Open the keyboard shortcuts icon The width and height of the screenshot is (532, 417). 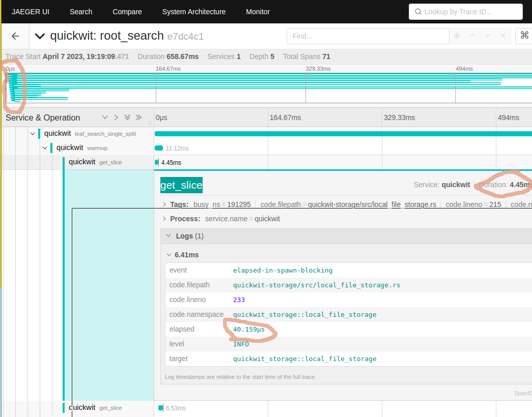click(524, 35)
